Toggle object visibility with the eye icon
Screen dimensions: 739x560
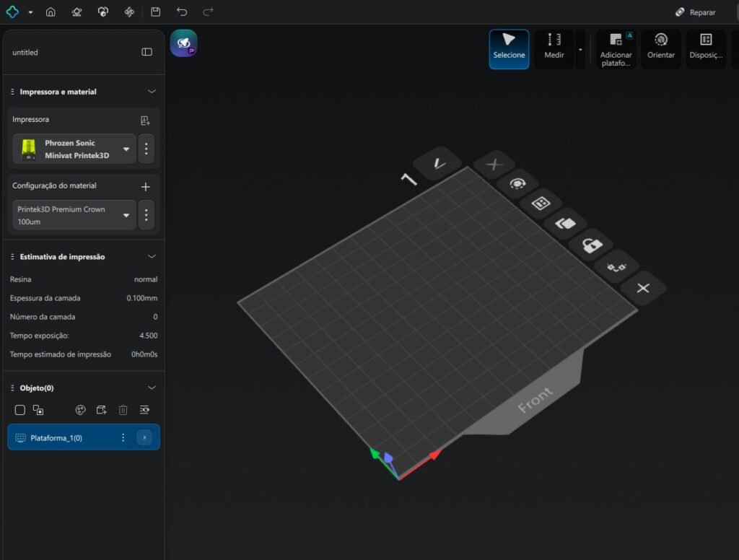click(x=144, y=410)
